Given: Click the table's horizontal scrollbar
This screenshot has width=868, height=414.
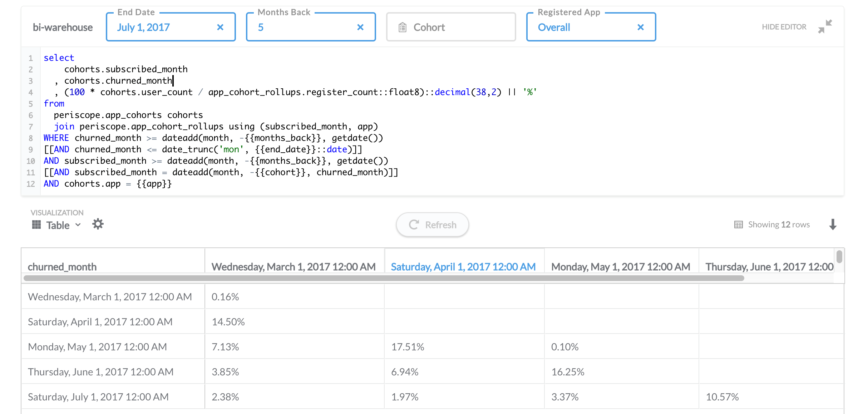Looking at the screenshot, I should point(383,278).
